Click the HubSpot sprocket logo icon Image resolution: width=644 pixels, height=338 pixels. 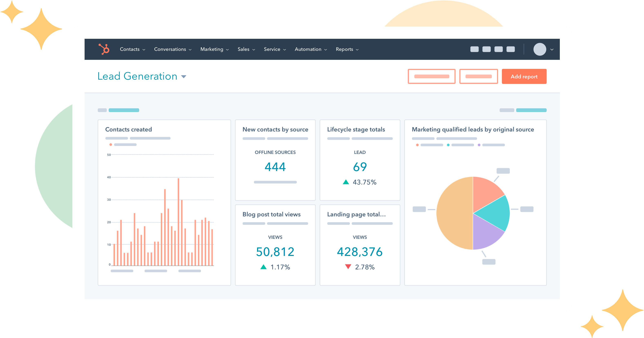point(104,49)
